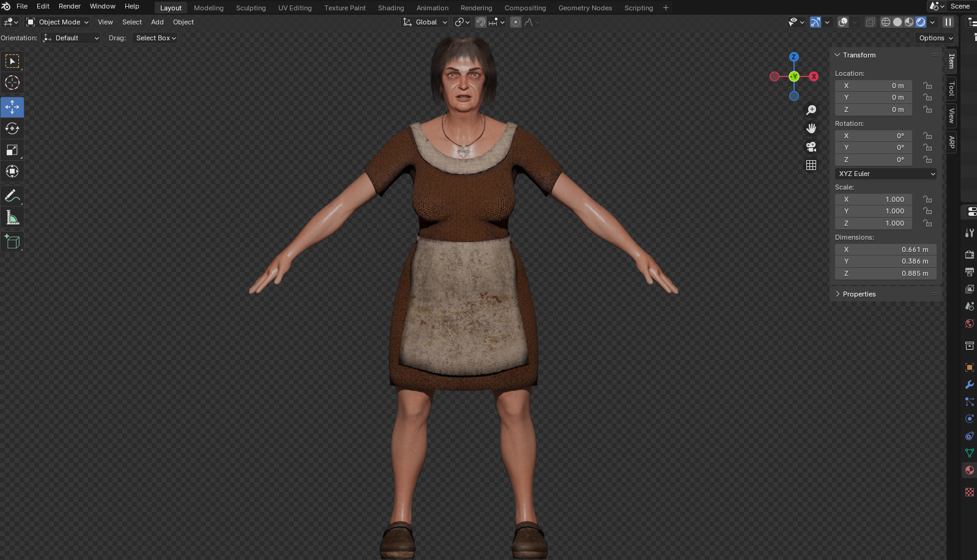Switch to orthographic grid view icon
This screenshot has height=560, width=977.
[811, 165]
